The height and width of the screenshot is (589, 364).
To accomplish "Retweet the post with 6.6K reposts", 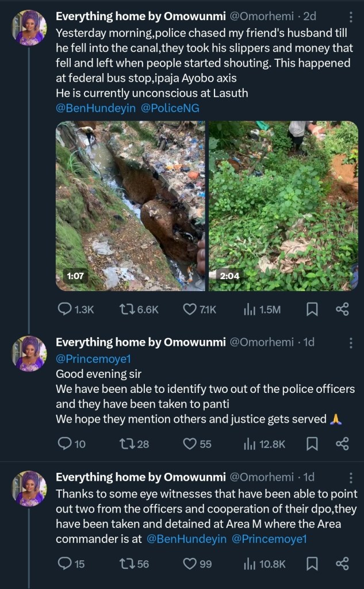I will (x=125, y=309).
